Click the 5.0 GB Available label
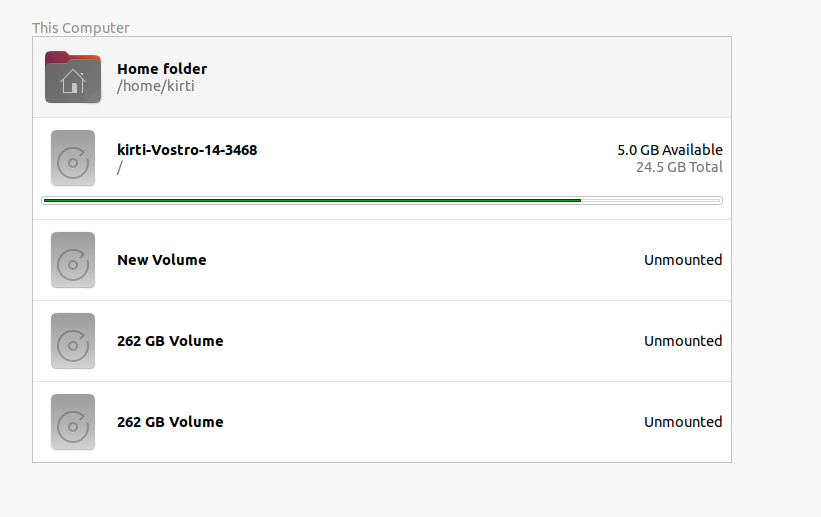 coord(670,150)
